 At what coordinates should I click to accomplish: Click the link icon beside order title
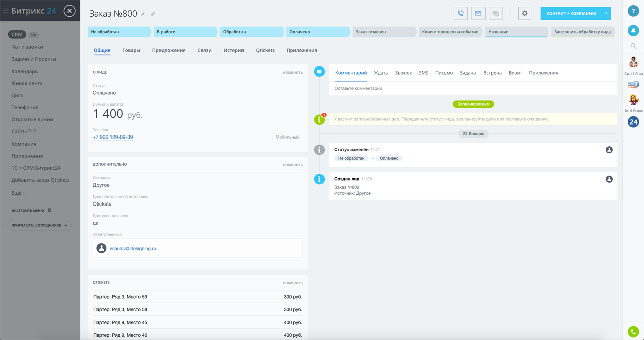click(x=153, y=14)
